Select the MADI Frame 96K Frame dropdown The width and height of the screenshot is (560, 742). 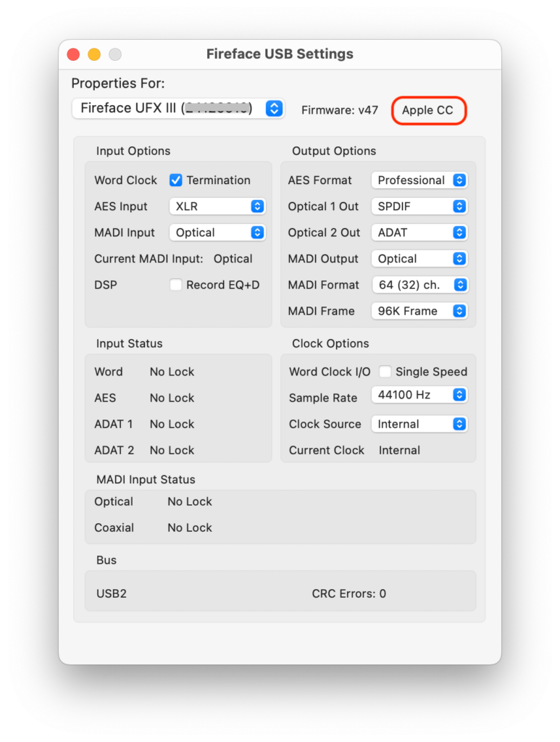point(419,311)
